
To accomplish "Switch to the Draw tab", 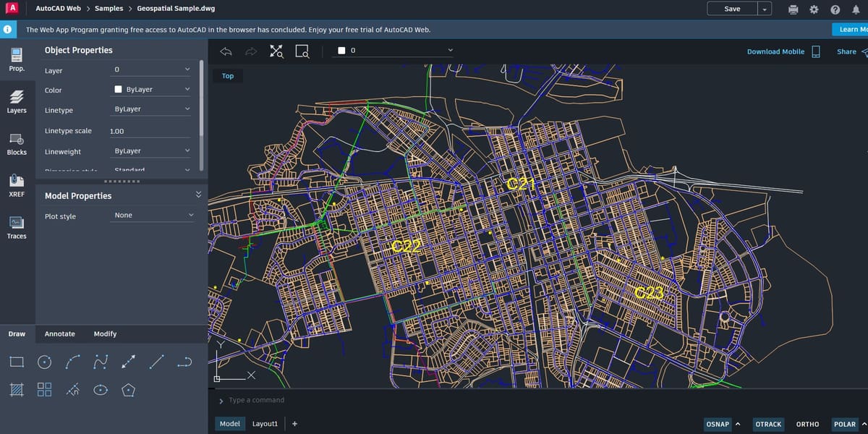I will [x=17, y=333].
